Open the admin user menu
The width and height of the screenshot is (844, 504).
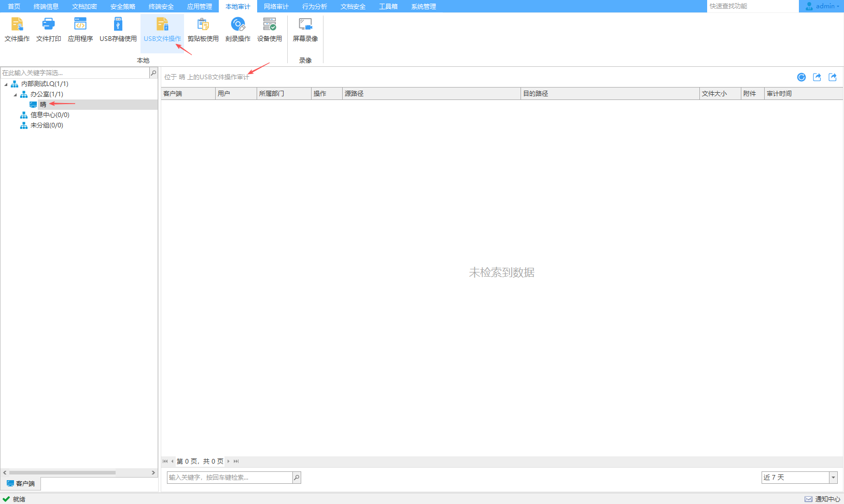(823, 6)
